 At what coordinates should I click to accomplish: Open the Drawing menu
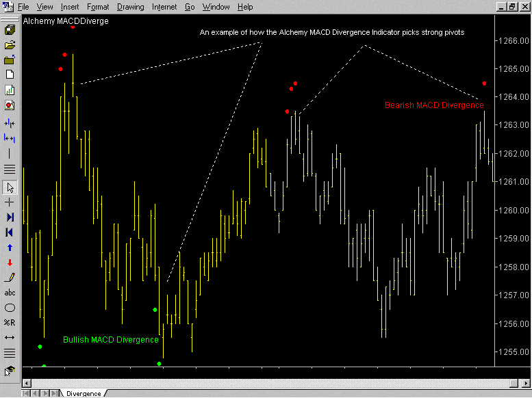pyautogui.click(x=130, y=7)
